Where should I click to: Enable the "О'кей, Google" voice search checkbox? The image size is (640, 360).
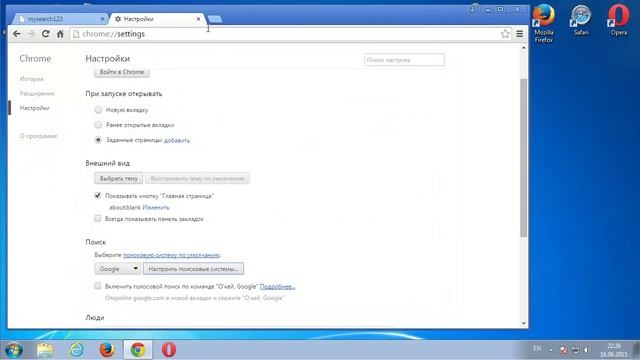tap(98, 286)
